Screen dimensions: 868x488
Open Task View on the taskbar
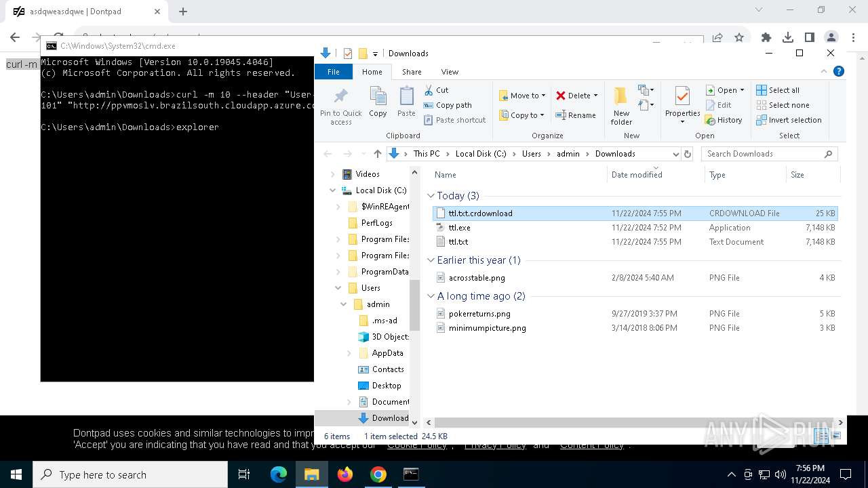pyautogui.click(x=244, y=474)
